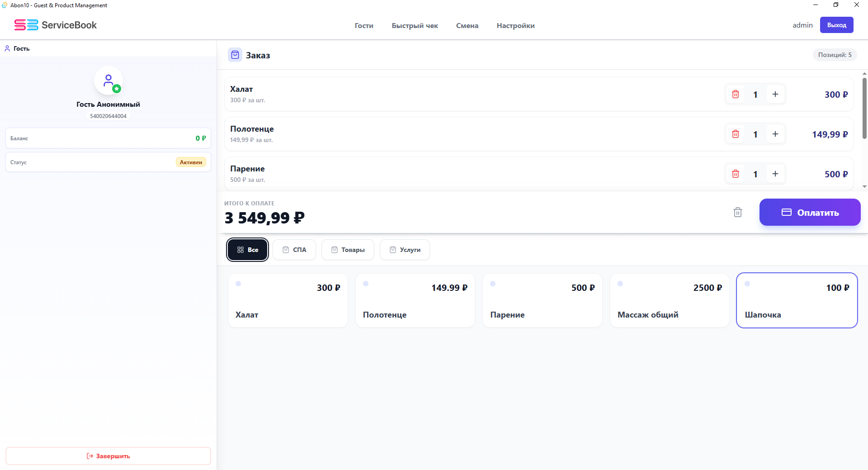Log out with Выход button
868x470 pixels.
tap(837, 25)
